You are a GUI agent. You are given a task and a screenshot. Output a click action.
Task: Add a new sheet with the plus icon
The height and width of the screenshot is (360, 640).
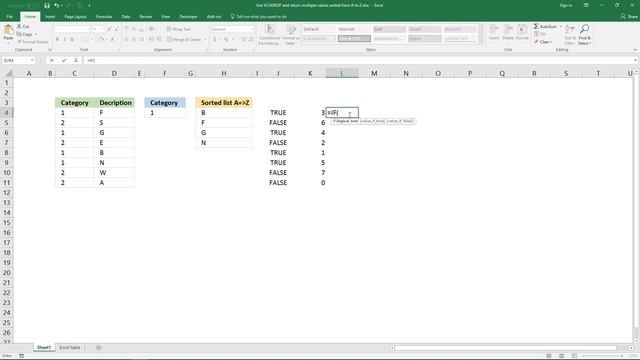(98, 348)
